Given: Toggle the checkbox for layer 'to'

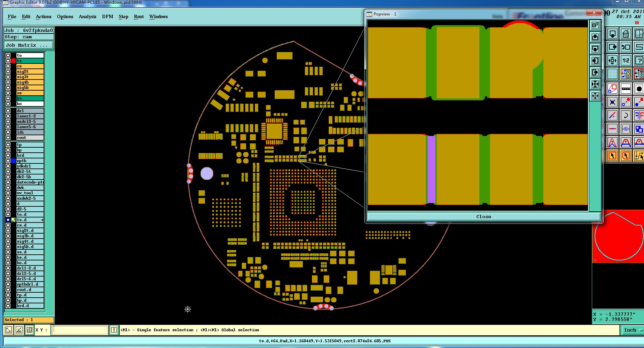Looking at the screenshot, I should (x=8, y=55).
